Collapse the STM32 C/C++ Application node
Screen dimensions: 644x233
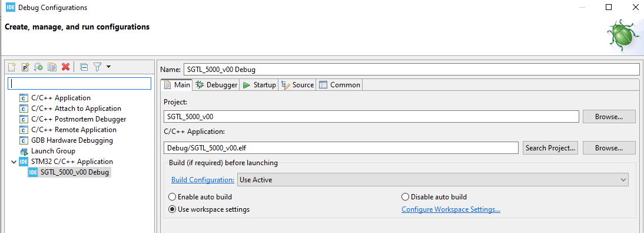pos(14,162)
